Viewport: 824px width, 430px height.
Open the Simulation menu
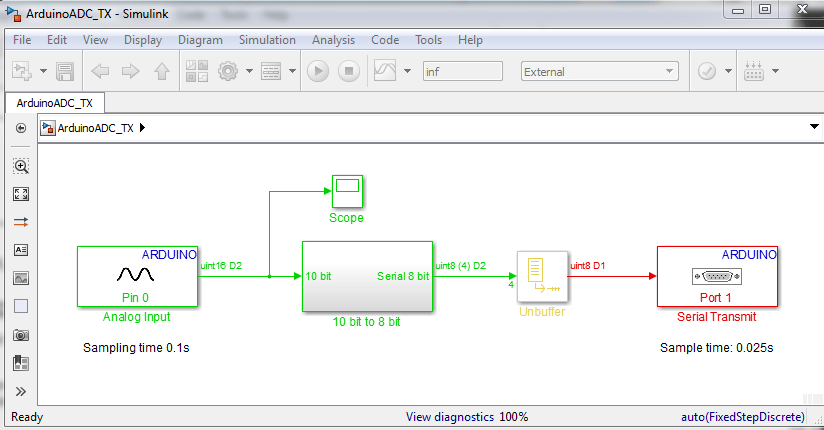pyautogui.click(x=267, y=40)
